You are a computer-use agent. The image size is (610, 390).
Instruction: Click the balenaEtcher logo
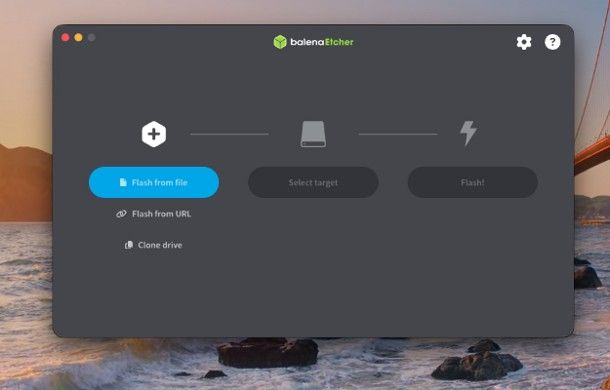point(313,42)
